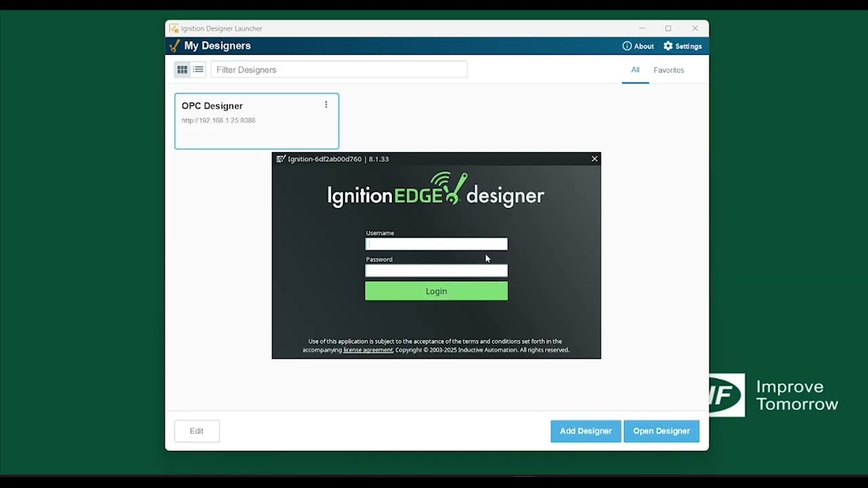Open the license agreement link
This screenshot has width=868, height=488.
(x=368, y=350)
